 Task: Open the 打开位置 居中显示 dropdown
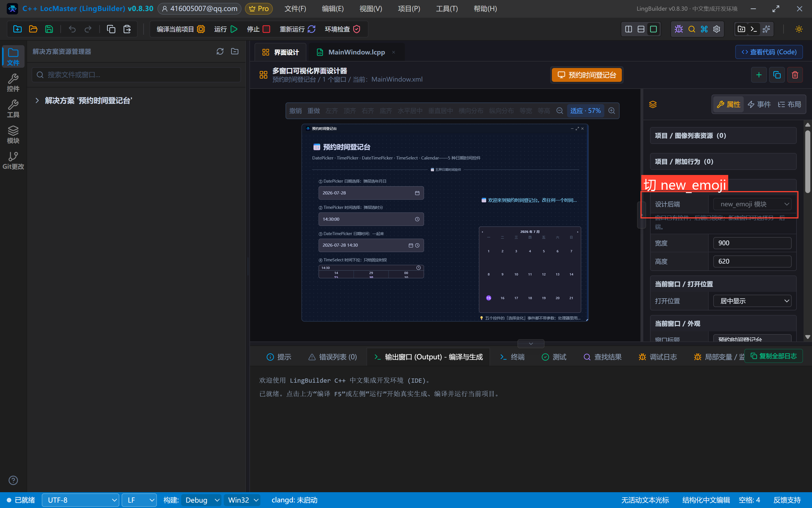(752, 301)
